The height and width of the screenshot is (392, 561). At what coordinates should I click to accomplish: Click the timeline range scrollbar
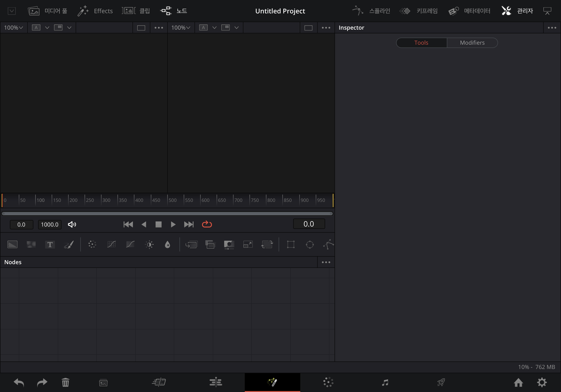167,214
